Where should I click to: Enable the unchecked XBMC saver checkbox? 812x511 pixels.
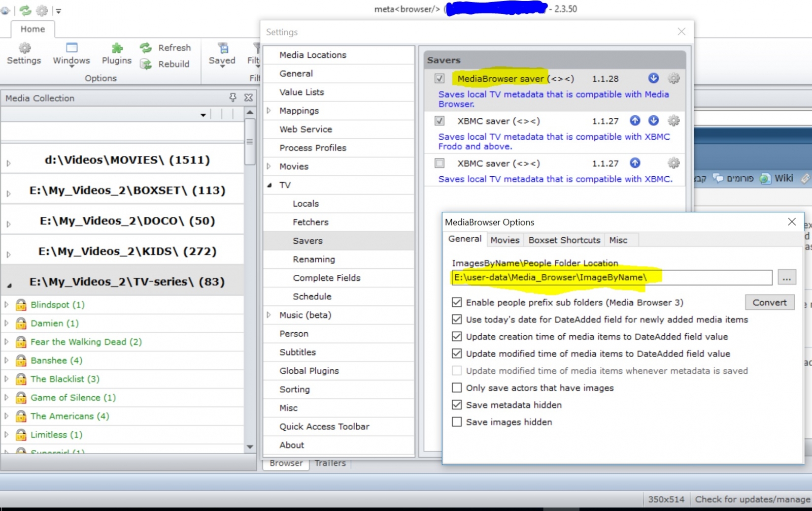pos(439,163)
